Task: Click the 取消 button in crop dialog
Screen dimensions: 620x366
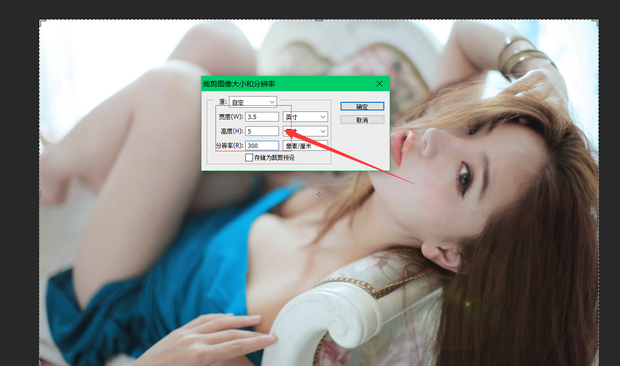Action: 362,120
